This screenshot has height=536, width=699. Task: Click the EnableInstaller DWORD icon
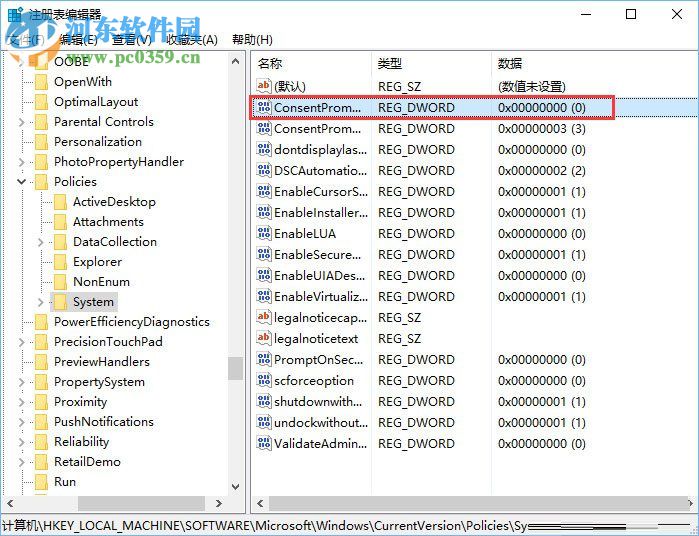pyautogui.click(x=263, y=212)
